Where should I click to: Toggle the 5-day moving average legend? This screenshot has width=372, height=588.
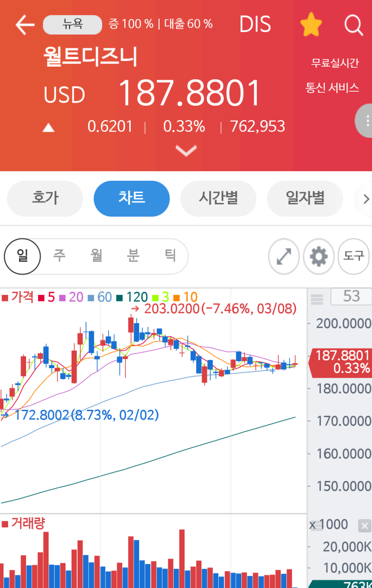pos(47,298)
